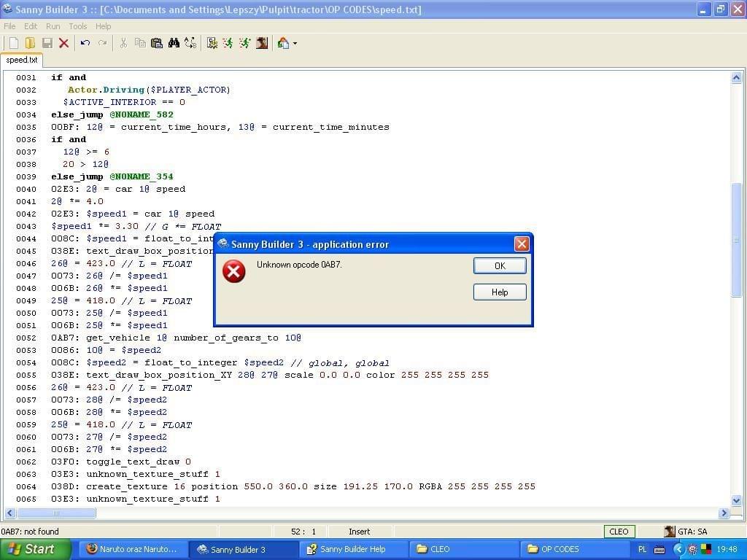Click the Sanny Builder title bar app icon

pos(7,9)
